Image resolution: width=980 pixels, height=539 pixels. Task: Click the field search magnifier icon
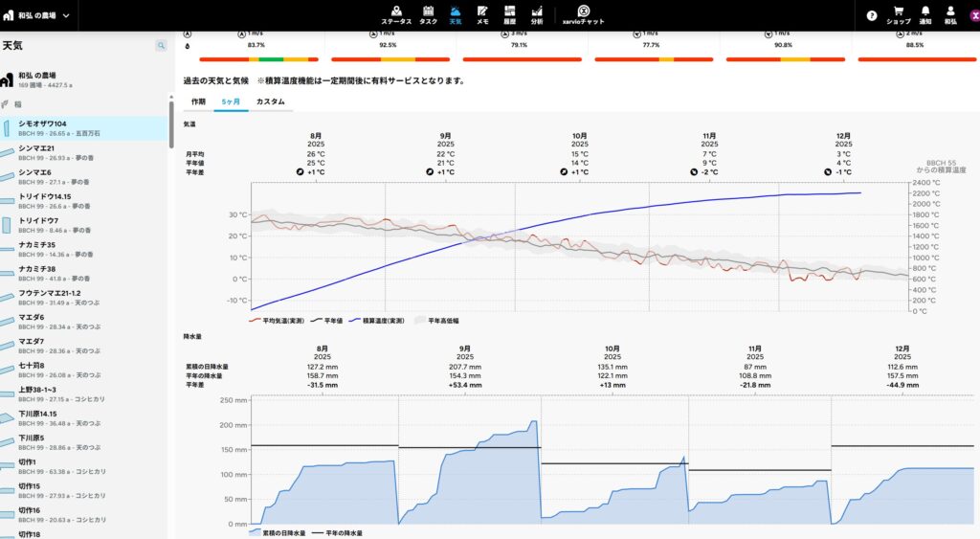click(x=161, y=45)
